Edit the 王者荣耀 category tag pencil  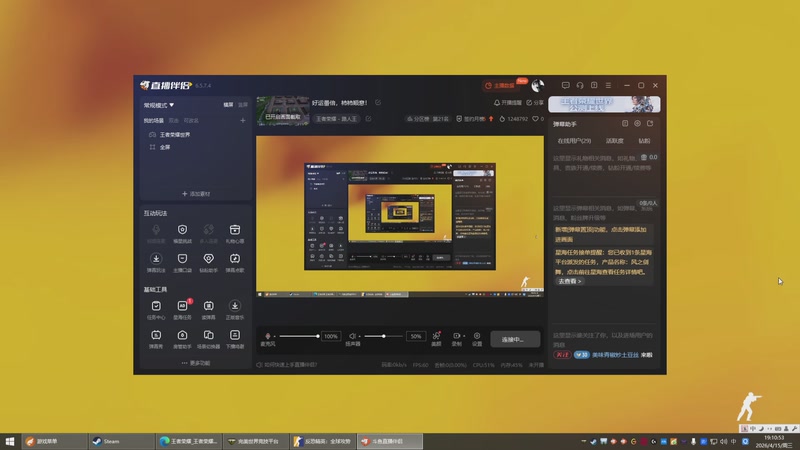point(368,119)
